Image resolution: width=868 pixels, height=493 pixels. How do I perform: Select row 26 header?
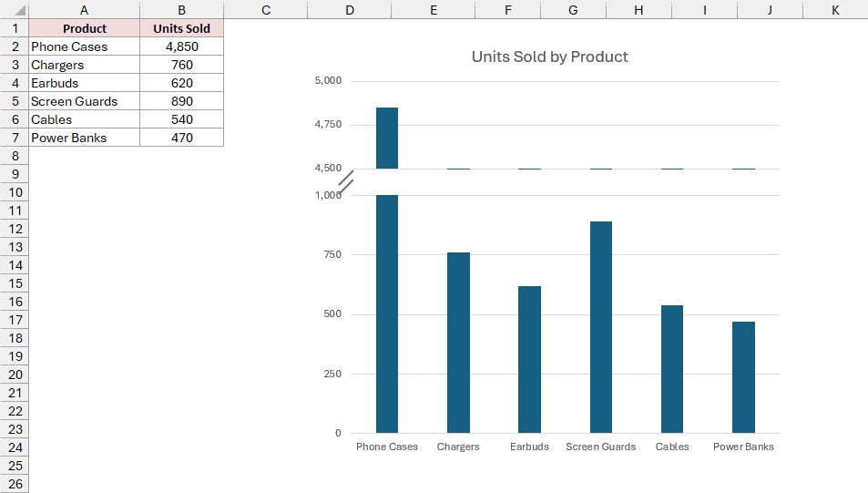tap(15, 484)
